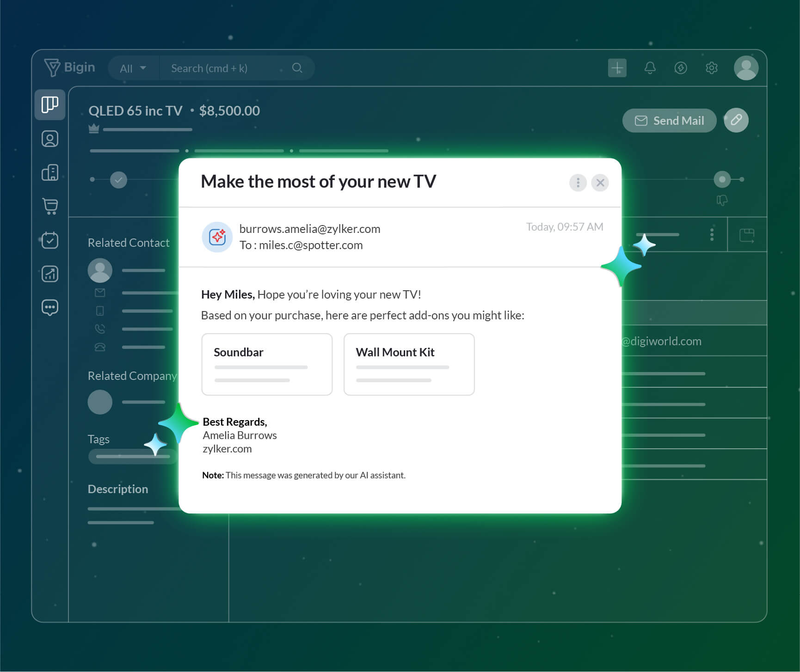Image resolution: width=800 pixels, height=672 pixels.
Task: Click the crown owner icon
Action: click(94, 128)
